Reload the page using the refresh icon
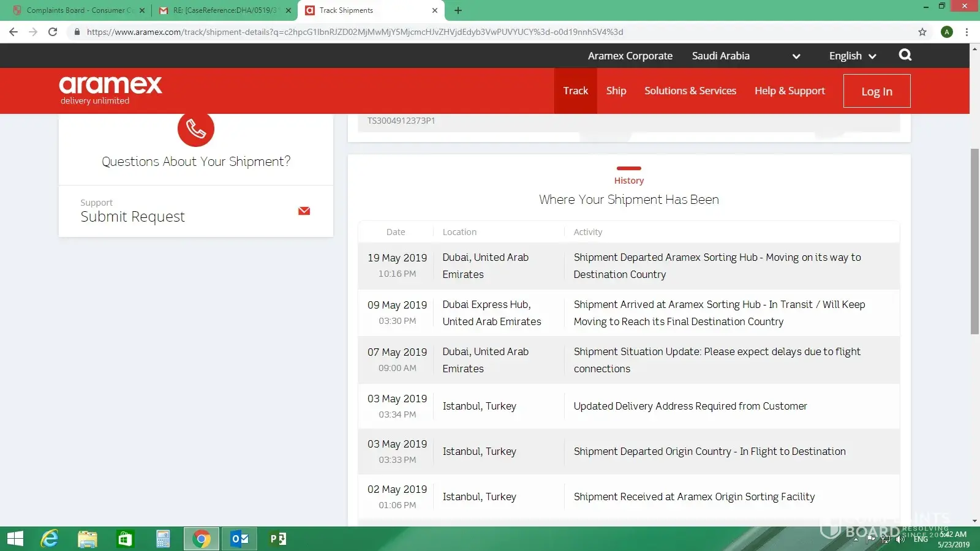This screenshot has width=980, height=551. pyautogui.click(x=53, y=32)
